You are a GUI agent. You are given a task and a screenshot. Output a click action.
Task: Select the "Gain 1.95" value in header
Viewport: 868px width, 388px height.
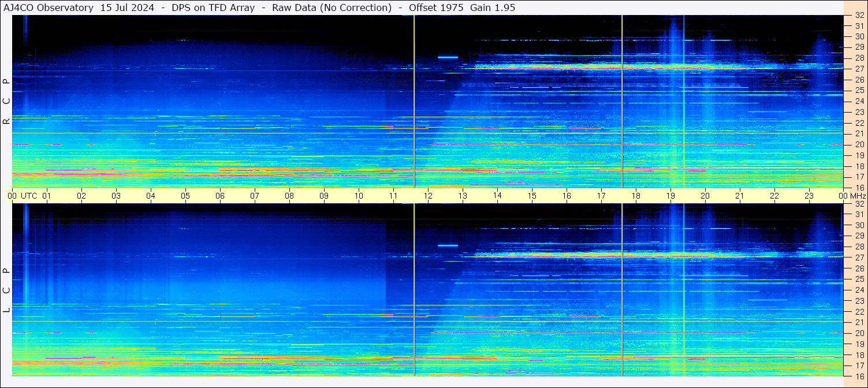(x=493, y=8)
